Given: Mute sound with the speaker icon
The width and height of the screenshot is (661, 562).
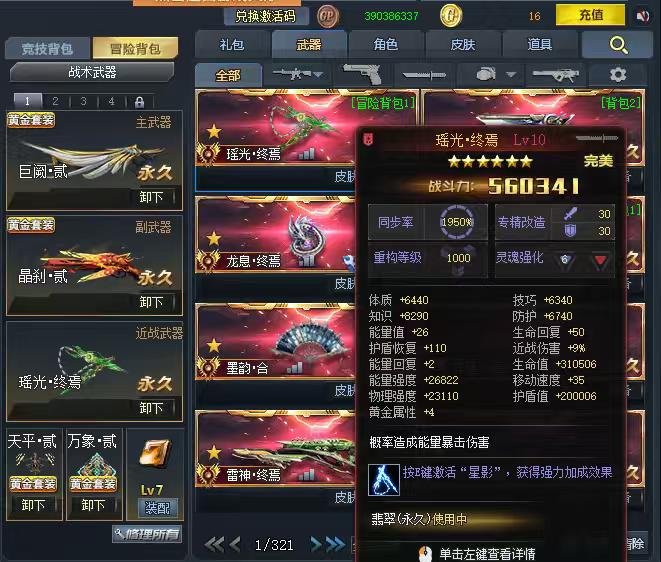Looking at the screenshot, I should coord(643,16).
